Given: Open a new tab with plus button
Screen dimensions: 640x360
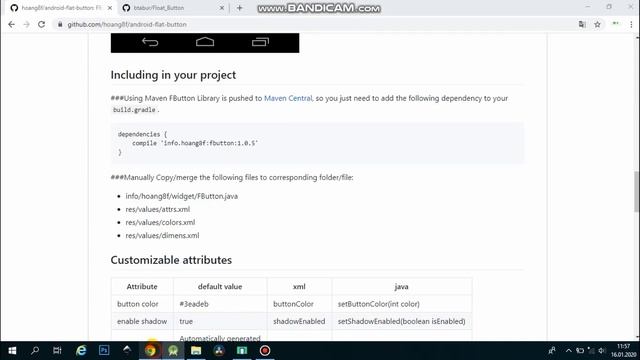Looking at the screenshot, I should (x=240, y=8).
